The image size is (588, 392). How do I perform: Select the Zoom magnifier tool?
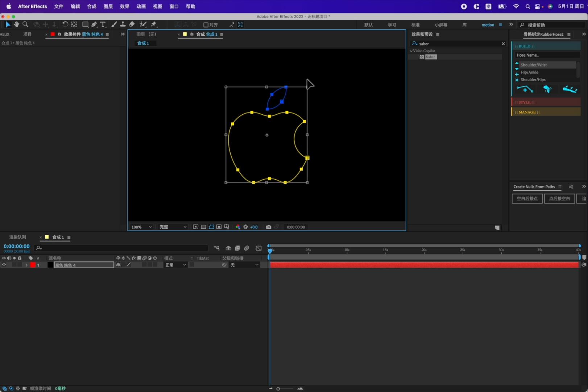click(x=25, y=24)
